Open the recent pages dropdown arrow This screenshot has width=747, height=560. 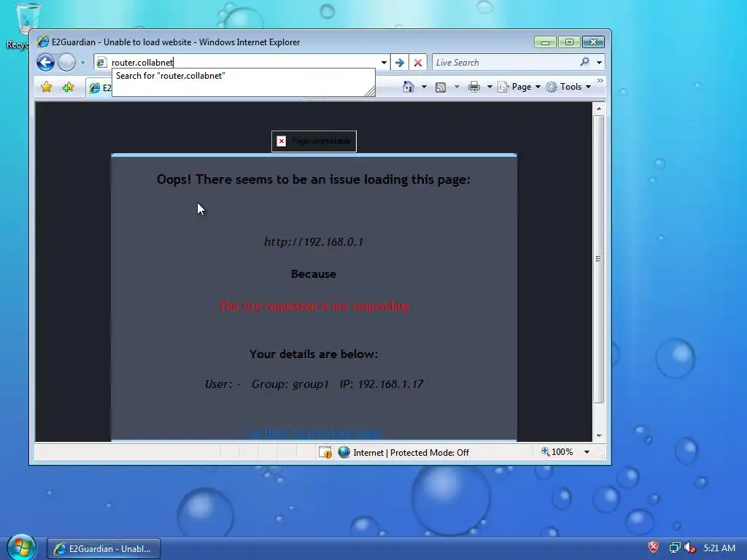(x=82, y=63)
